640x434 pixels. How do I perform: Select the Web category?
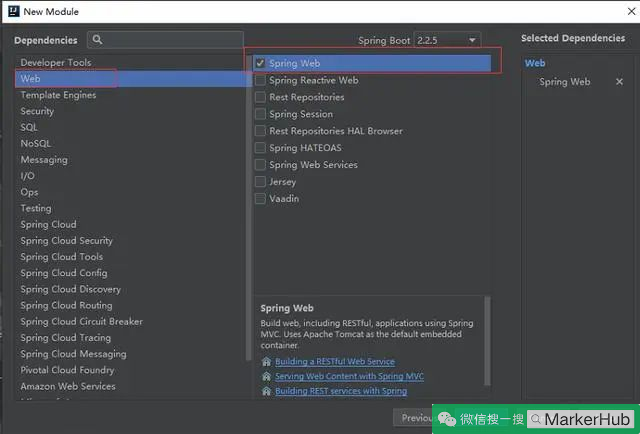coord(131,78)
